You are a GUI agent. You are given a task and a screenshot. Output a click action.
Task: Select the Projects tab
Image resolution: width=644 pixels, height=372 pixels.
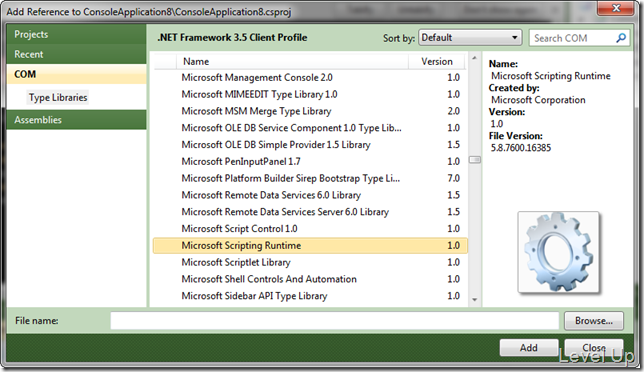click(76, 34)
